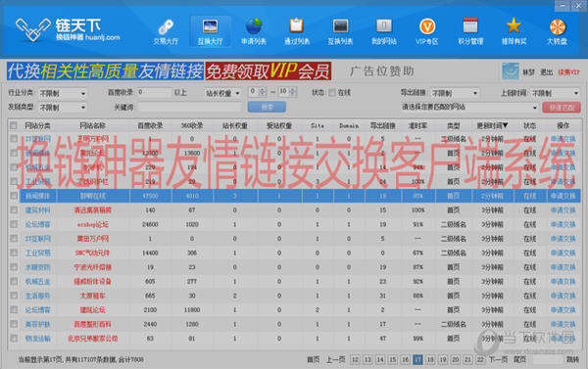
Task: Open the 友链类型 dropdown
Action: click(x=63, y=108)
